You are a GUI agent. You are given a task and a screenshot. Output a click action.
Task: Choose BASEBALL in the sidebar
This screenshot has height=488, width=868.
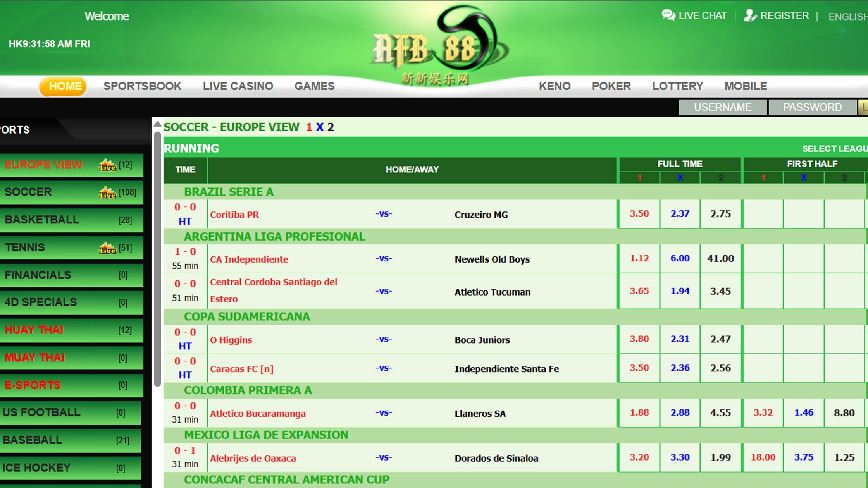point(70,440)
